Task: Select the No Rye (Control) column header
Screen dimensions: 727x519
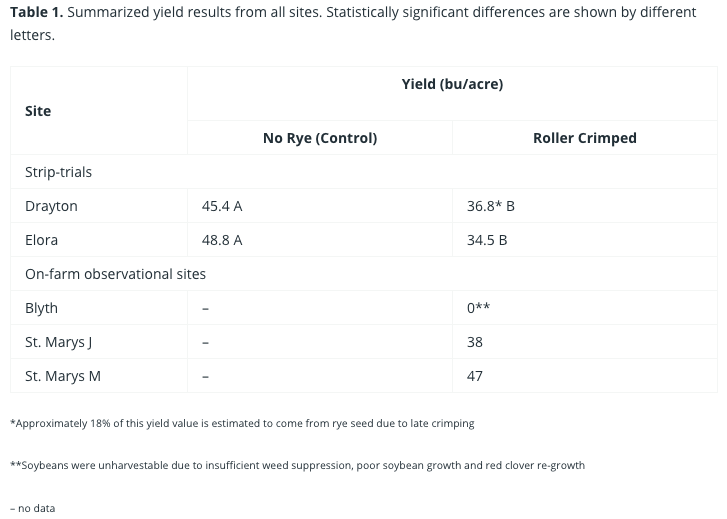Action: point(320,138)
